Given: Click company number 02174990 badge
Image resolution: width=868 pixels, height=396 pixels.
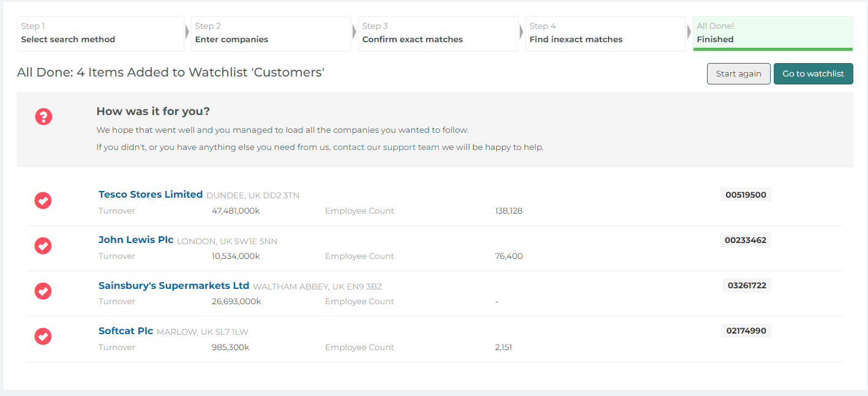Looking at the screenshot, I should click(746, 331).
